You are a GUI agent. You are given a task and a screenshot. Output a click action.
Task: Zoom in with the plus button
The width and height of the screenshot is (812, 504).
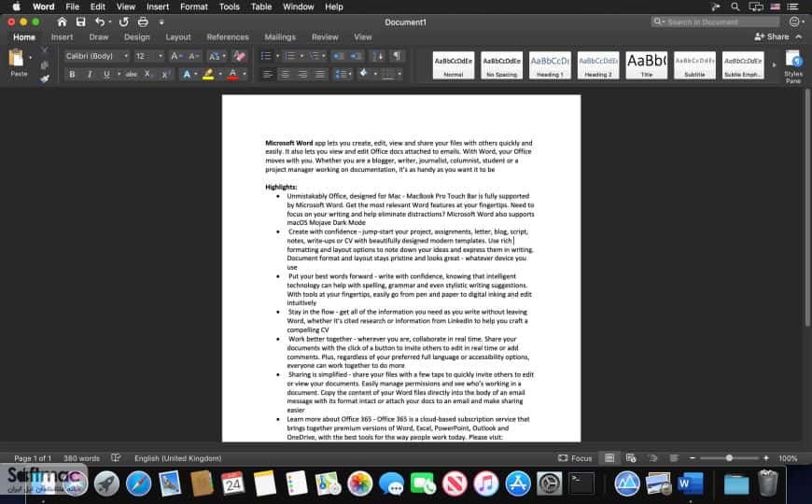766,458
